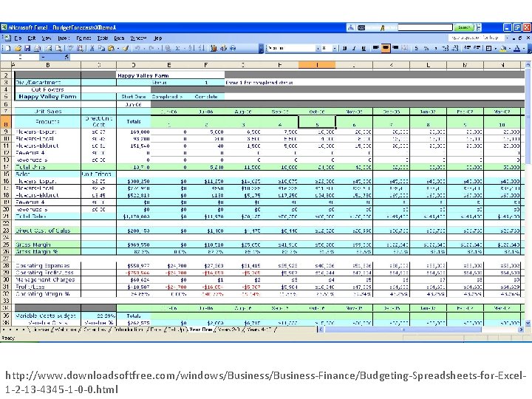Open the File menu
The height and width of the screenshot is (399, 532).
(18, 38)
